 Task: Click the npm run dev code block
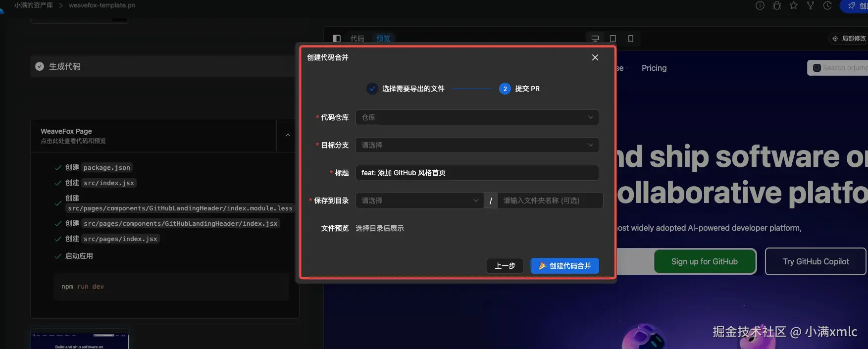click(x=171, y=287)
